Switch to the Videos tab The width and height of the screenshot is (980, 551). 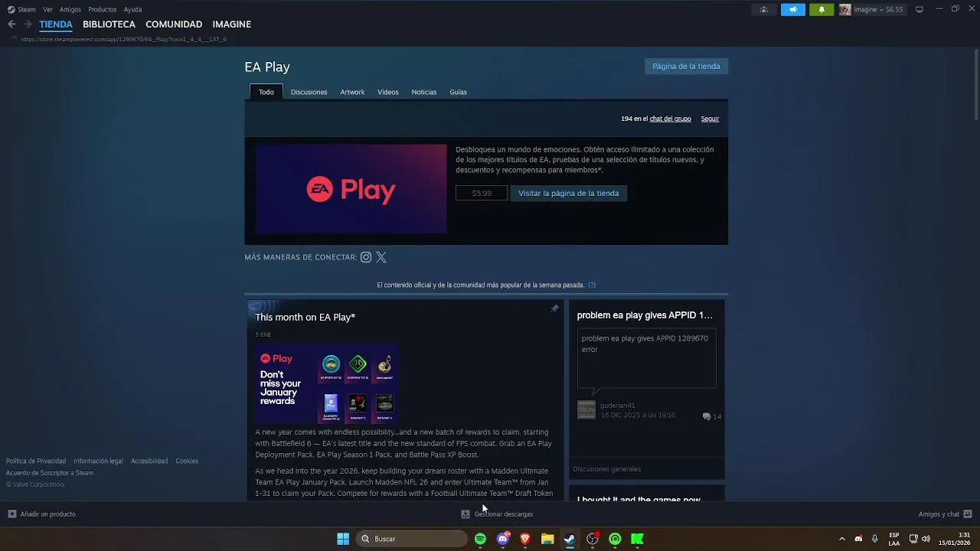click(388, 92)
